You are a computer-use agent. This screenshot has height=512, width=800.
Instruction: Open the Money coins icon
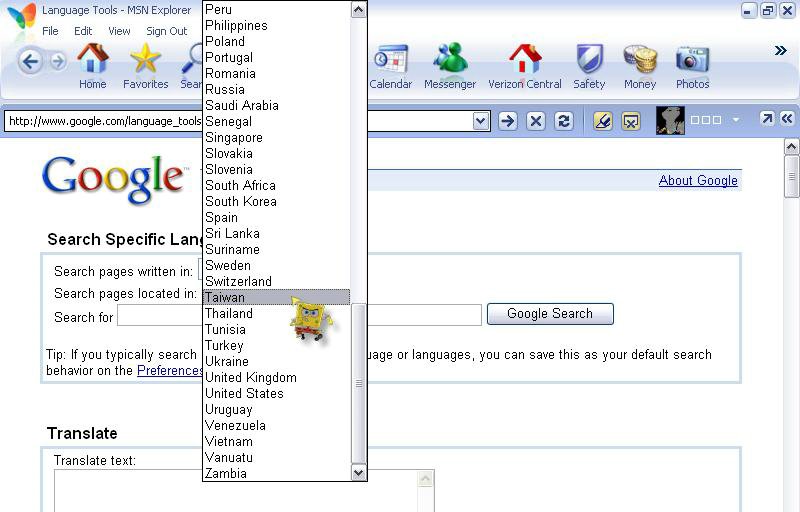640,66
